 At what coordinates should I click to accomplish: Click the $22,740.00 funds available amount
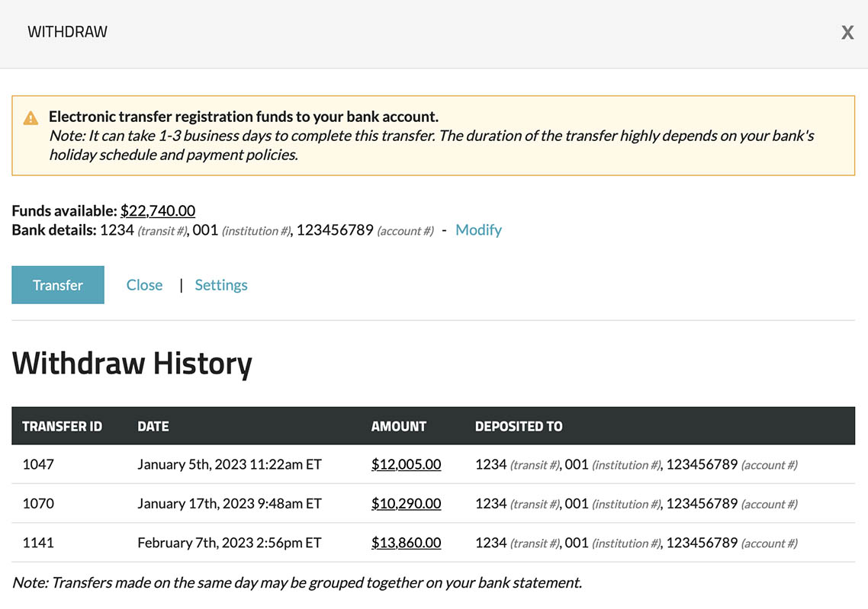158,210
